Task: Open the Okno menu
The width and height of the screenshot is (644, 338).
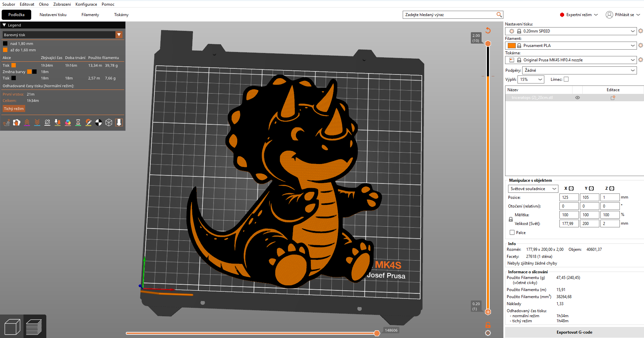Action: point(44,4)
